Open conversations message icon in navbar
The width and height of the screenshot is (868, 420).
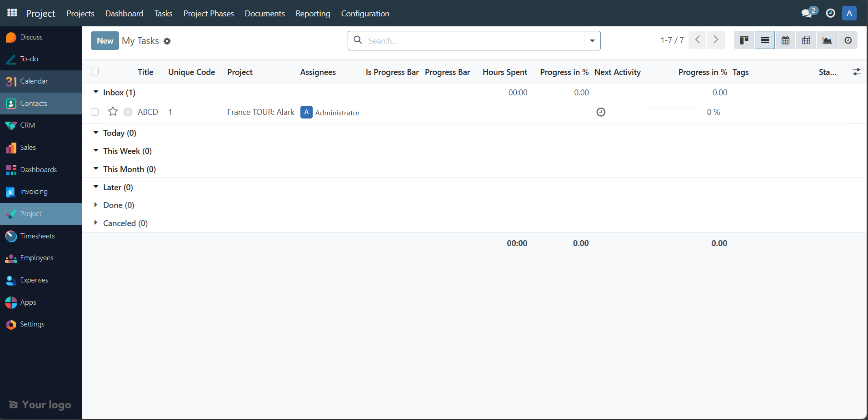pos(807,13)
